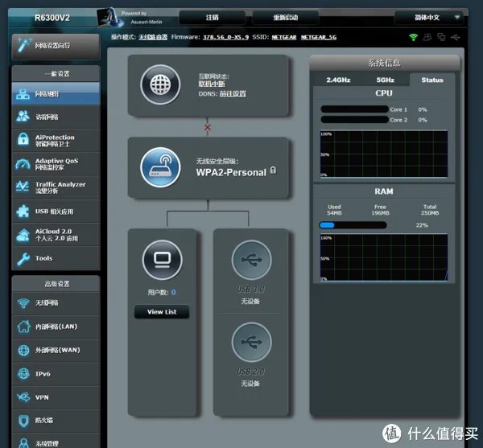
Task: Open the NETGEAR SSID link
Action: (x=283, y=37)
